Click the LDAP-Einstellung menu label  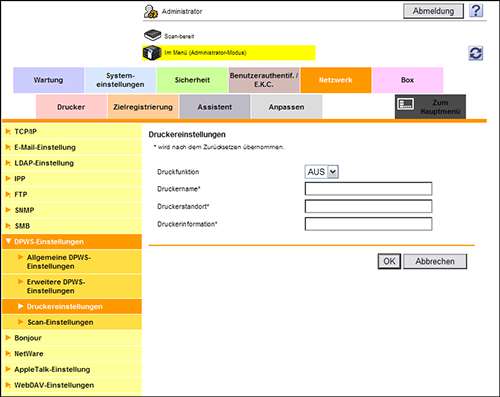point(44,163)
